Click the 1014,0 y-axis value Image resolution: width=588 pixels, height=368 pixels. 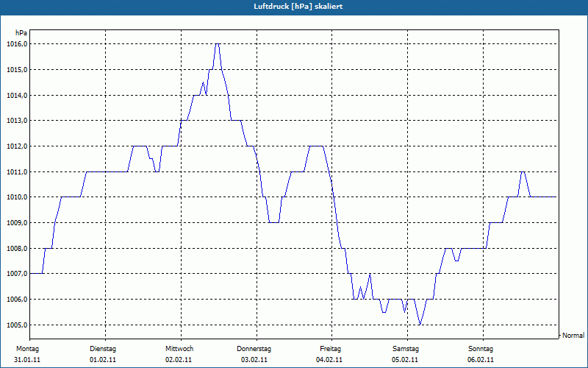click(17, 95)
